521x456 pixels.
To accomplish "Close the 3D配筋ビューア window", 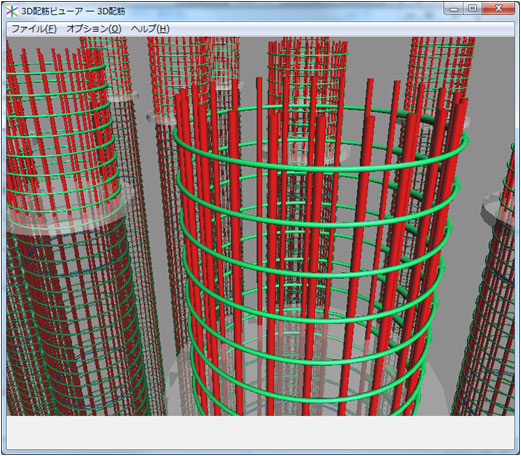I will click(498, 9).
